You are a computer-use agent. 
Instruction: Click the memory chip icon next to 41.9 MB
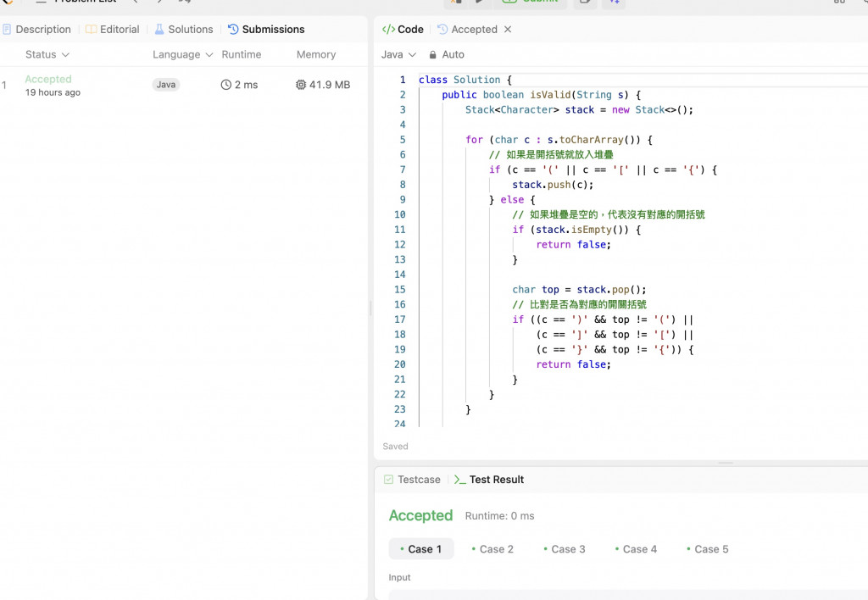point(301,85)
